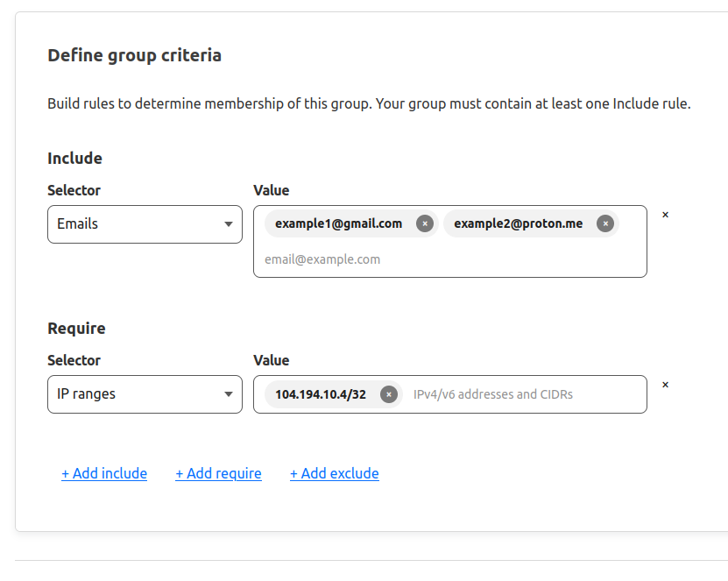Open the IP ranges selector dropdown
This screenshot has height=581, width=728.
click(145, 394)
